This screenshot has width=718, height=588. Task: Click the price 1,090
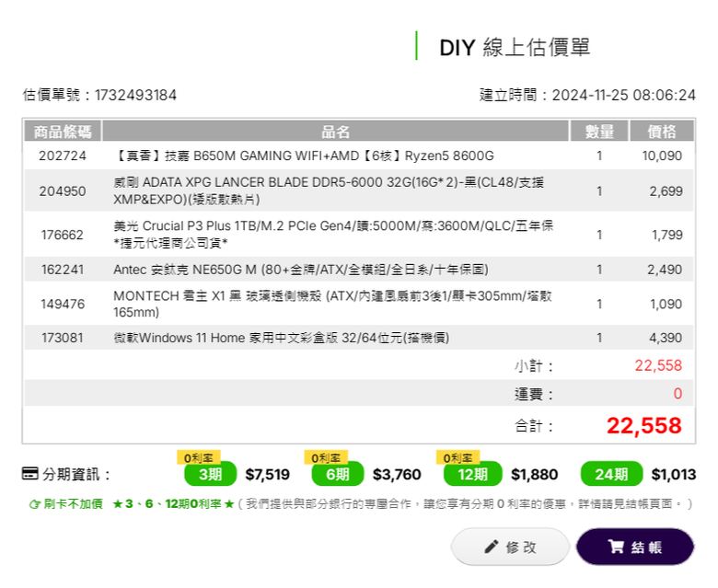click(666, 304)
